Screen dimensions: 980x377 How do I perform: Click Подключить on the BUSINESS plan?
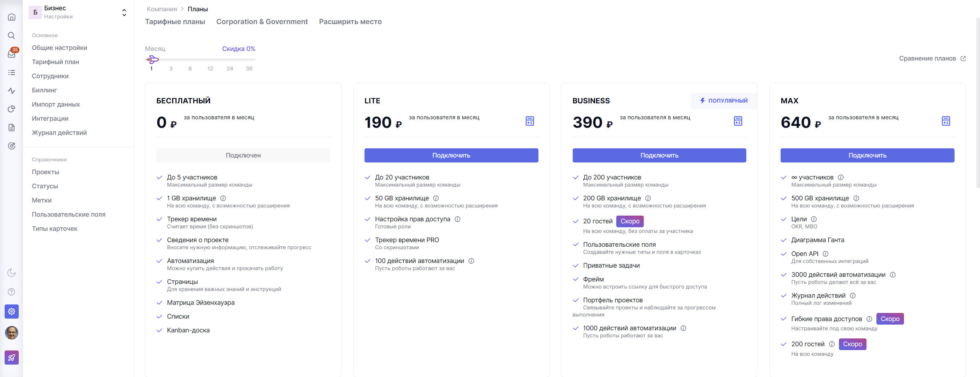pyautogui.click(x=659, y=155)
